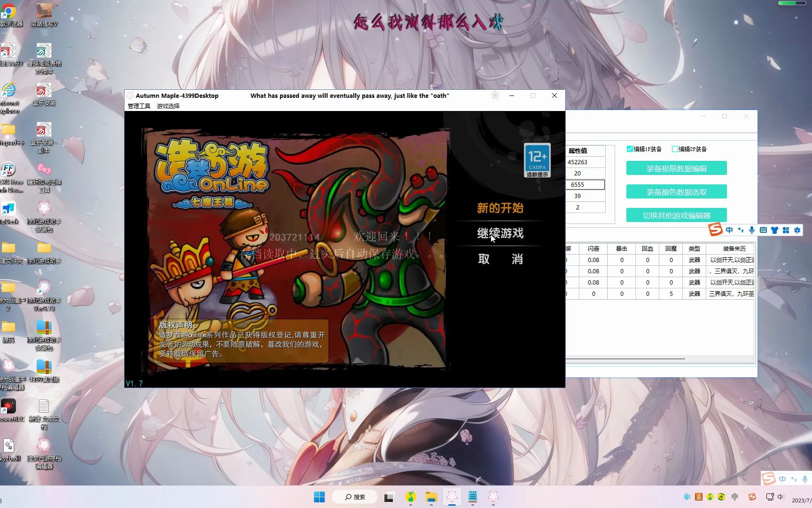
Task: Click the 452263 attribute value cell
Action: [586, 162]
